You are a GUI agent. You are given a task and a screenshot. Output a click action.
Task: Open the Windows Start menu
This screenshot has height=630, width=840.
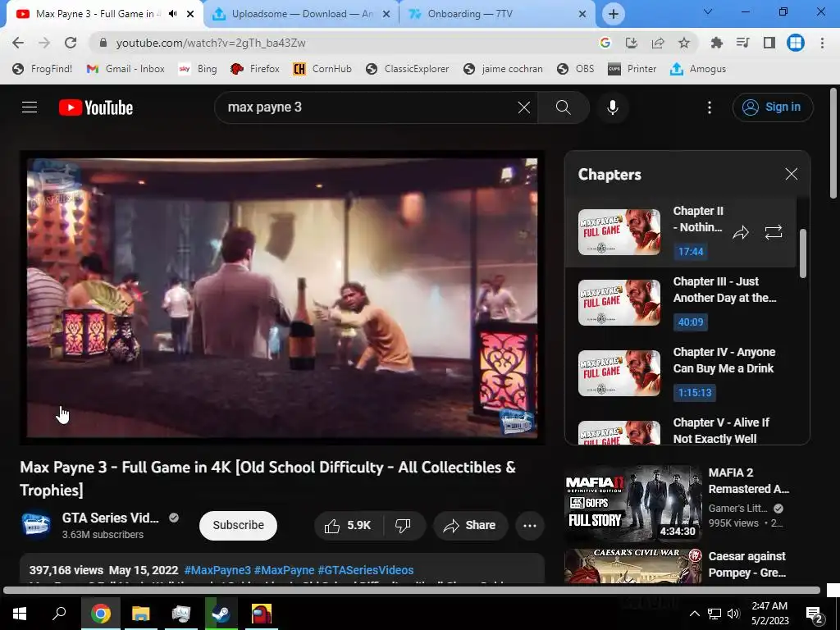click(20, 614)
